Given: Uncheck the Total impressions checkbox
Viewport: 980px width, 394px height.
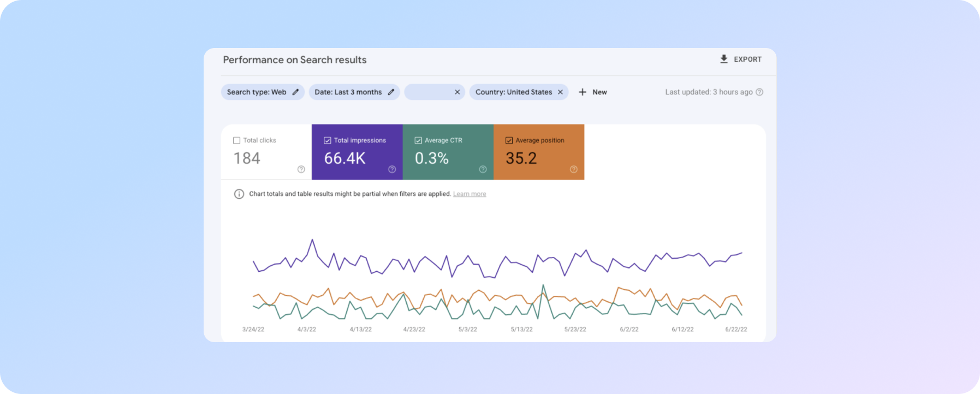Looking at the screenshot, I should [328, 140].
